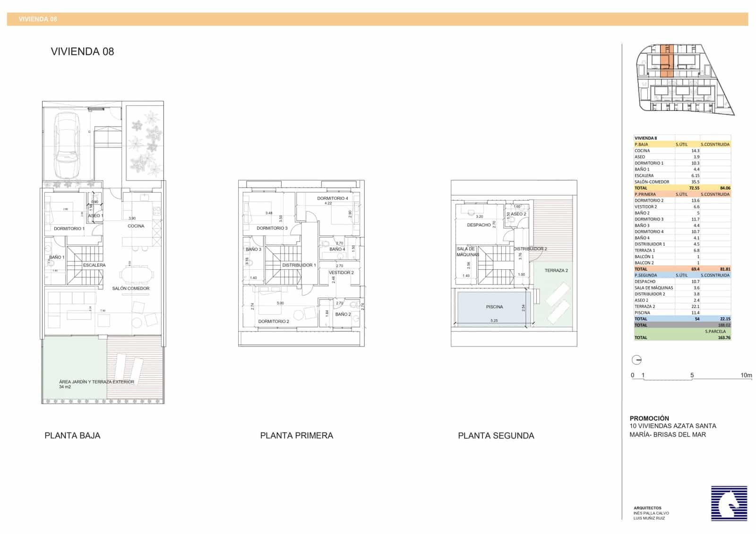
Task: Click the TERRAZA 1 table row
Action: point(682,250)
